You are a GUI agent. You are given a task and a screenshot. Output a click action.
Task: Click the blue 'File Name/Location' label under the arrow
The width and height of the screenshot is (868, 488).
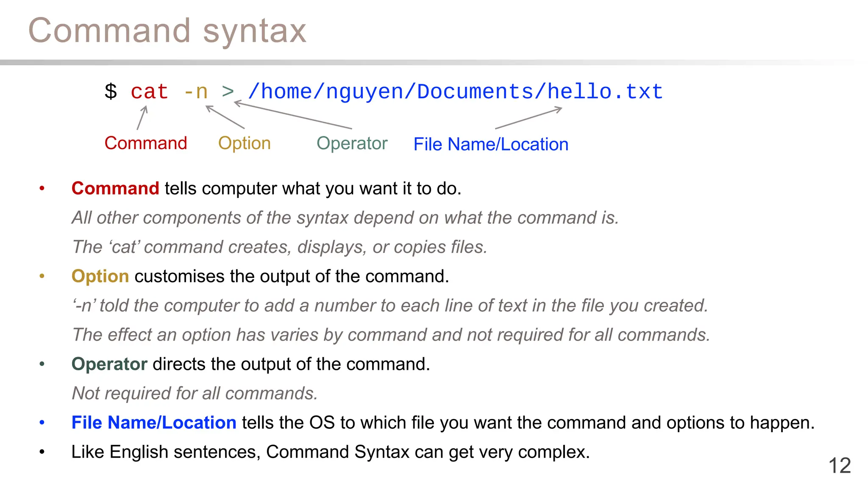491,144
